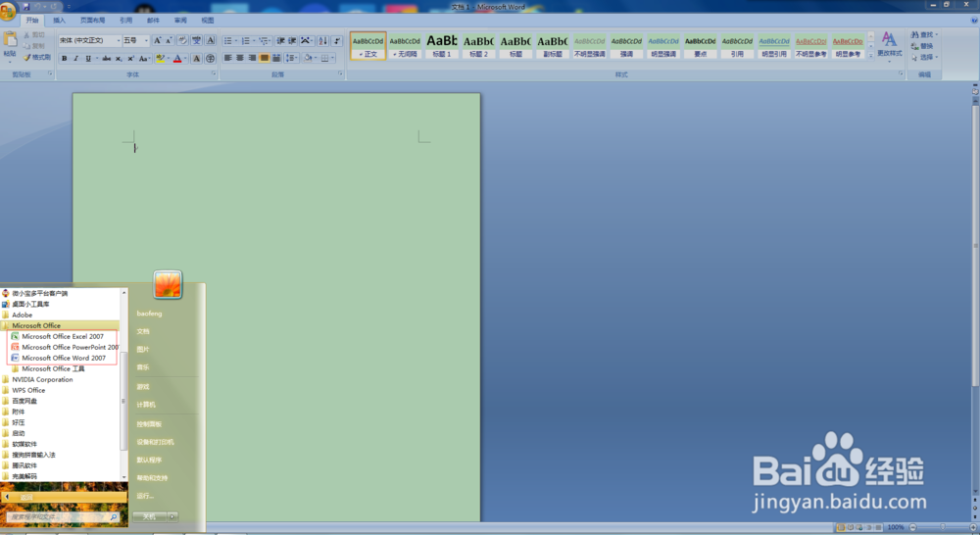Click the red font color button
980x535 pixels.
pyautogui.click(x=177, y=58)
